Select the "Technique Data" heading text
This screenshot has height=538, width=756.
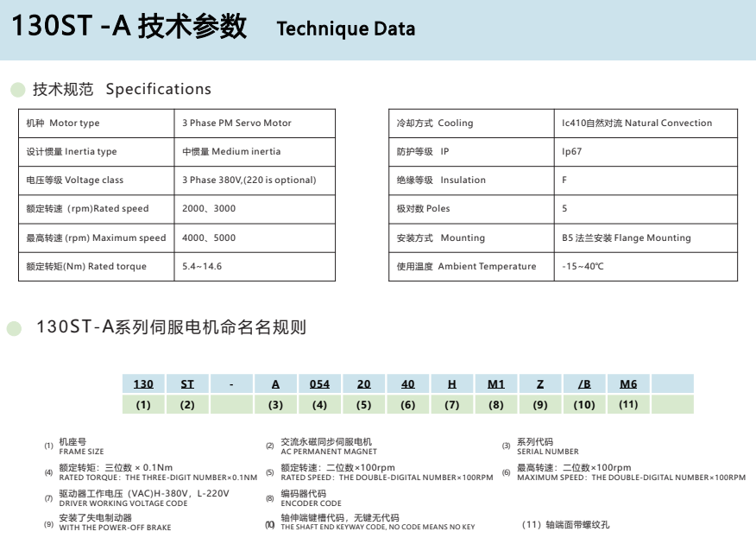pyautogui.click(x=345, y=28)
